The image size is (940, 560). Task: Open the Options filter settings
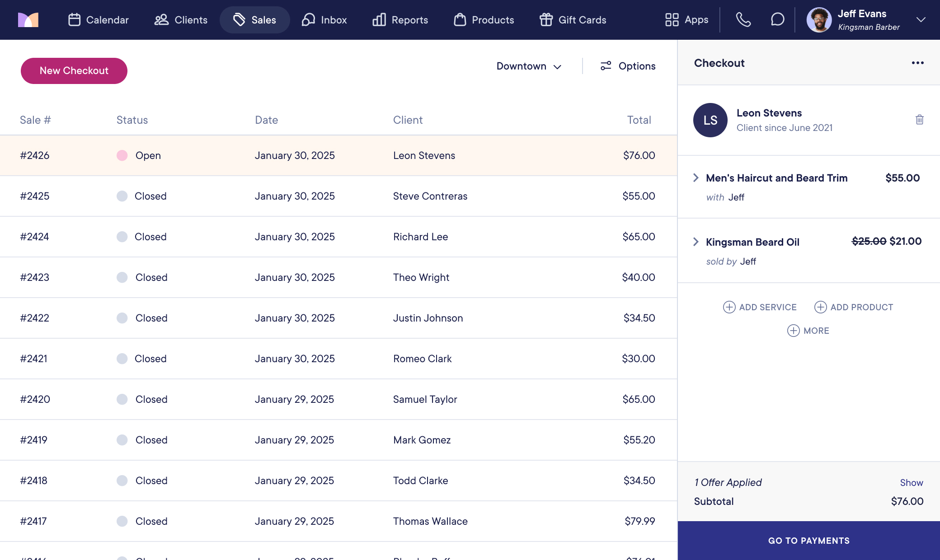(628, 66)
